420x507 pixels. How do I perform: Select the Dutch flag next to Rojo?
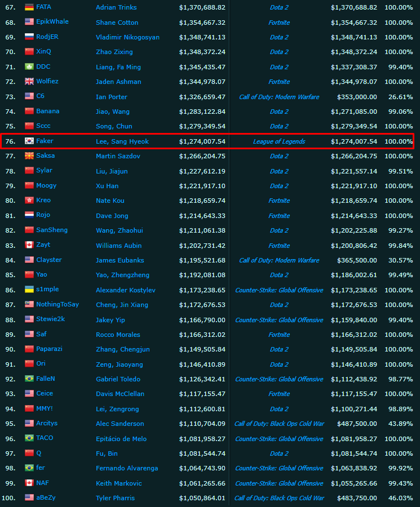pos(29,215)
